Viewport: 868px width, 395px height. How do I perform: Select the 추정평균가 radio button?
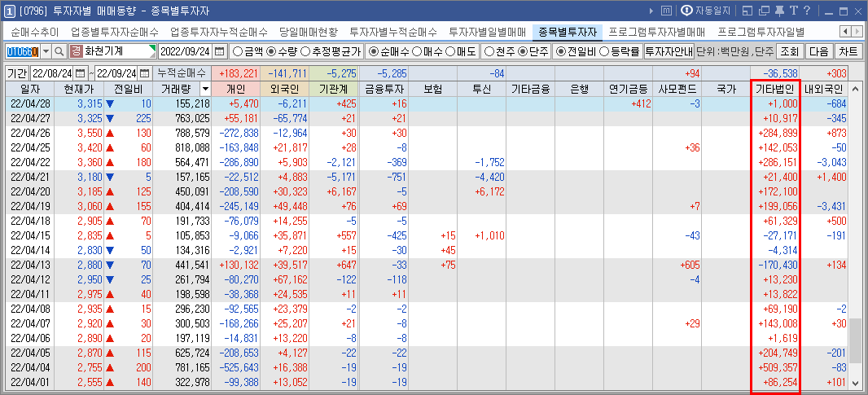tap(305, 52)
